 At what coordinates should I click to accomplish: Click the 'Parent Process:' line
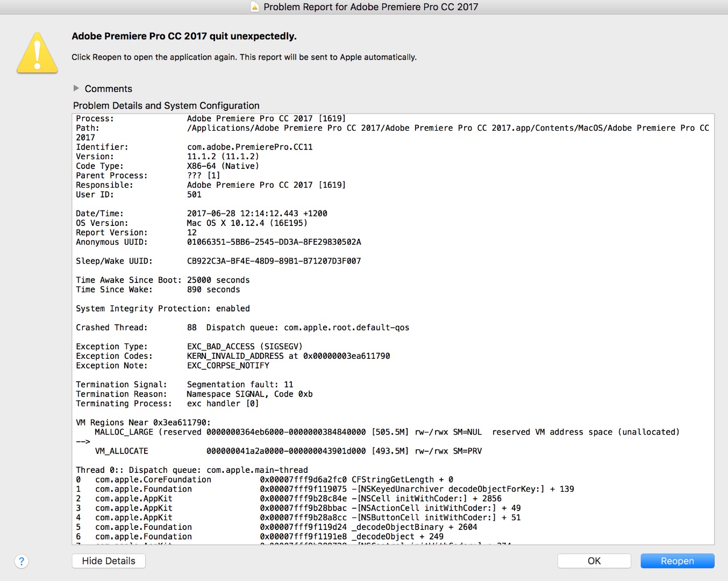(x=148, y=176)
